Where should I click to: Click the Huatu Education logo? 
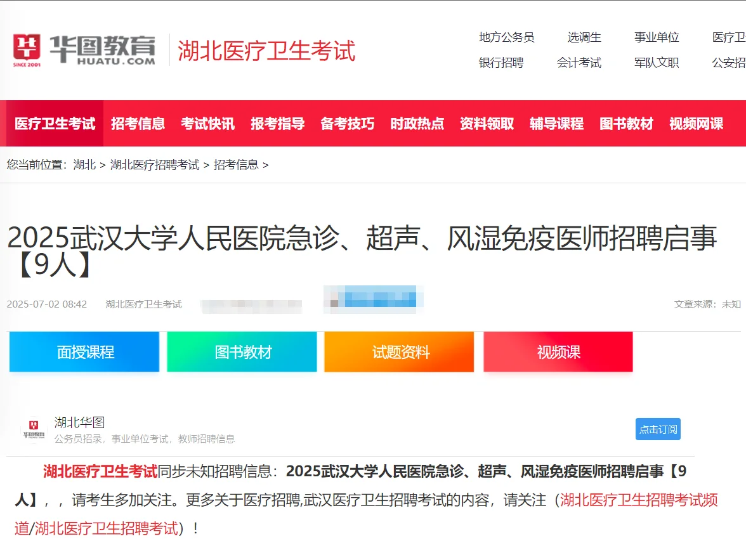(84, 50)
